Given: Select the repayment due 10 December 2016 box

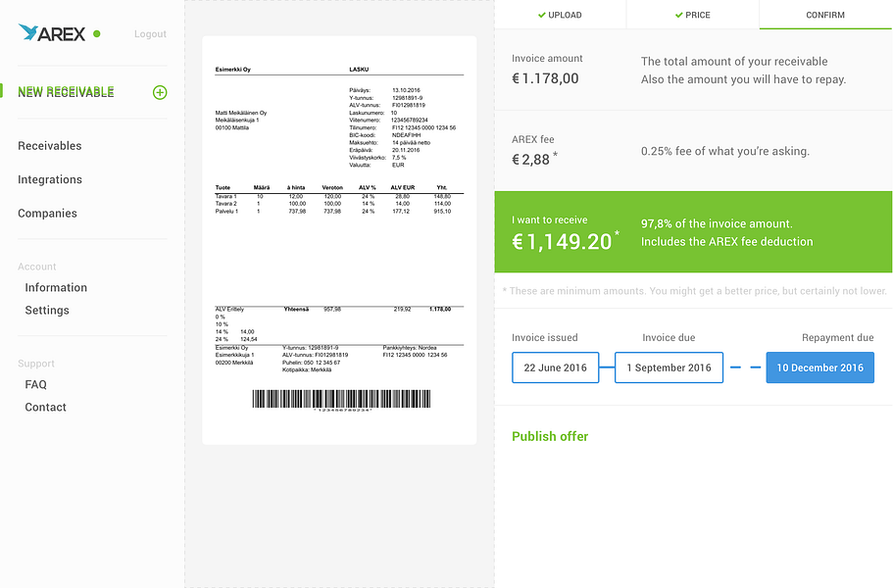Looking at the screenshot, I should 819,368.
